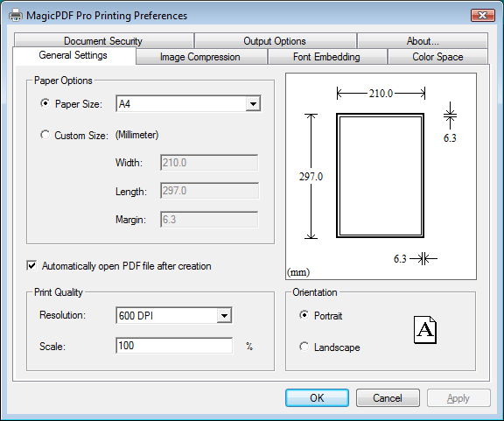This screenshot has height=421, width=504.
Task: Click into the Scale input field
Action: coord(174,346)
